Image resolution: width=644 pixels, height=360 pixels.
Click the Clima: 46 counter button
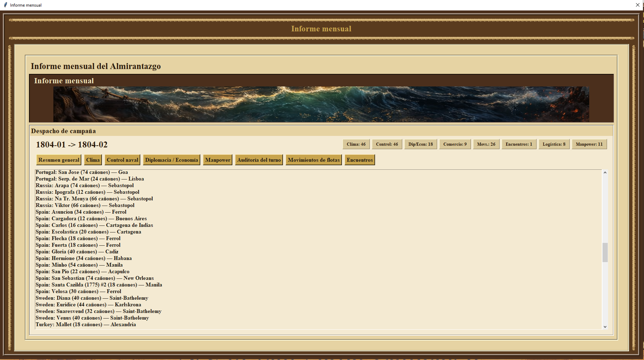(356, 144)
